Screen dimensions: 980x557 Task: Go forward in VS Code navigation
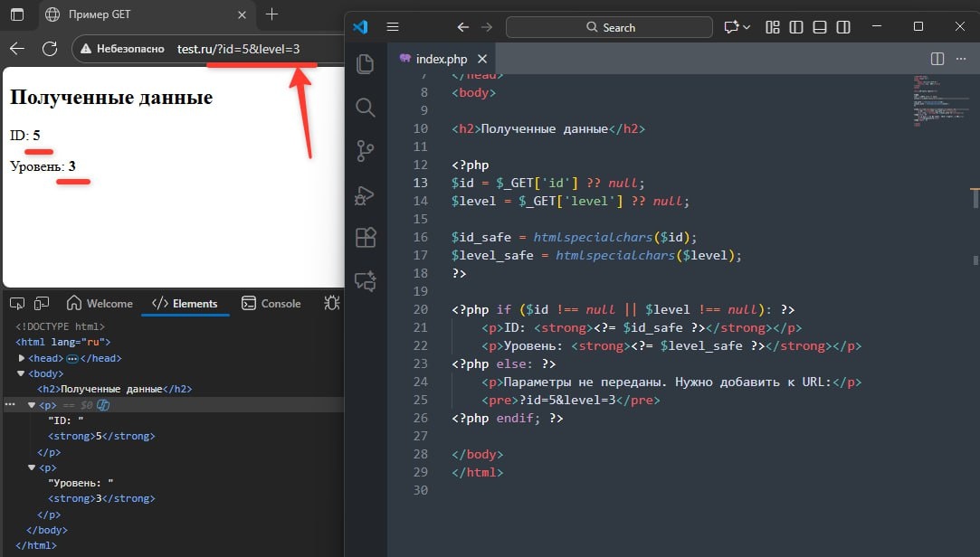(487, 27)
